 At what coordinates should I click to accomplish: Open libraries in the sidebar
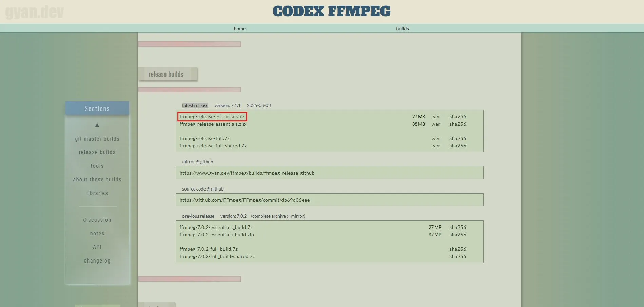point(97,193)
